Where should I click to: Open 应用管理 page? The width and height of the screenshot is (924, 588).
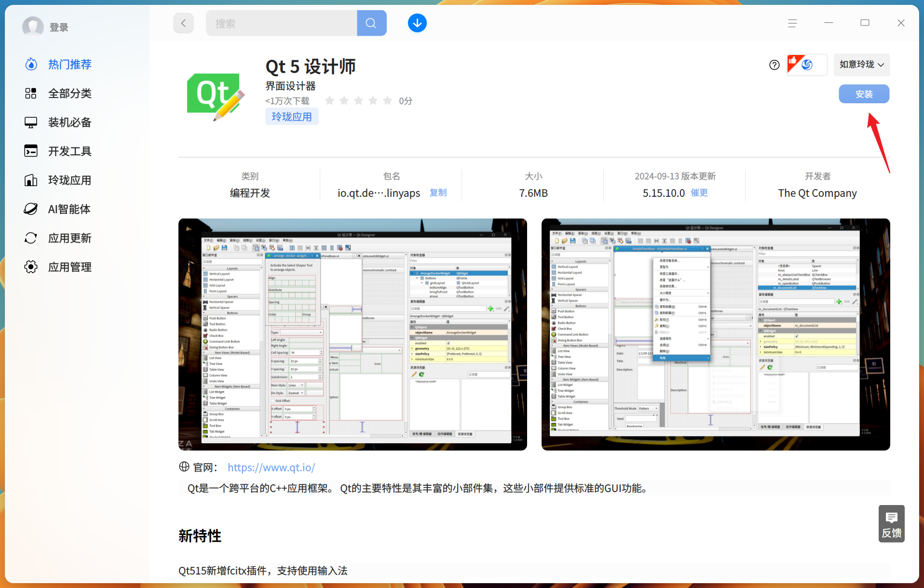click(69, 267)
